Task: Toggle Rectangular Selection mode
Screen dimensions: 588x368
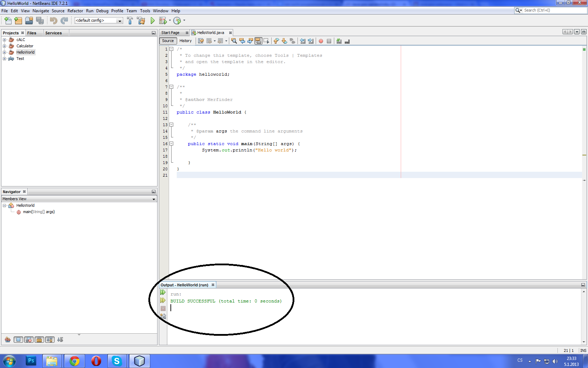Action: tap(266, 41)
